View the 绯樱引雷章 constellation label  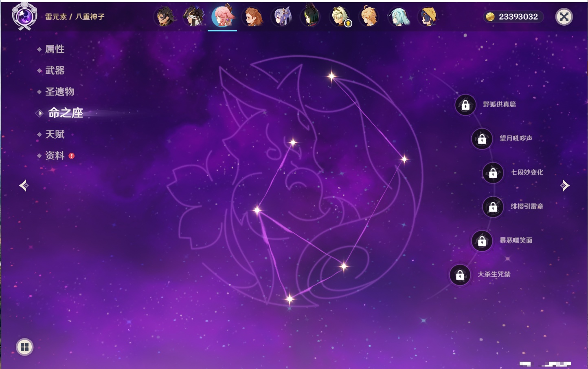point(527,206)
